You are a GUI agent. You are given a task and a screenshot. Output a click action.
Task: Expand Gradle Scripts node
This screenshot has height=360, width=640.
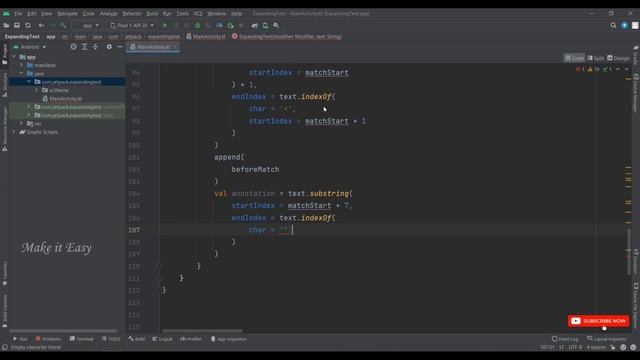click(14, 132)
